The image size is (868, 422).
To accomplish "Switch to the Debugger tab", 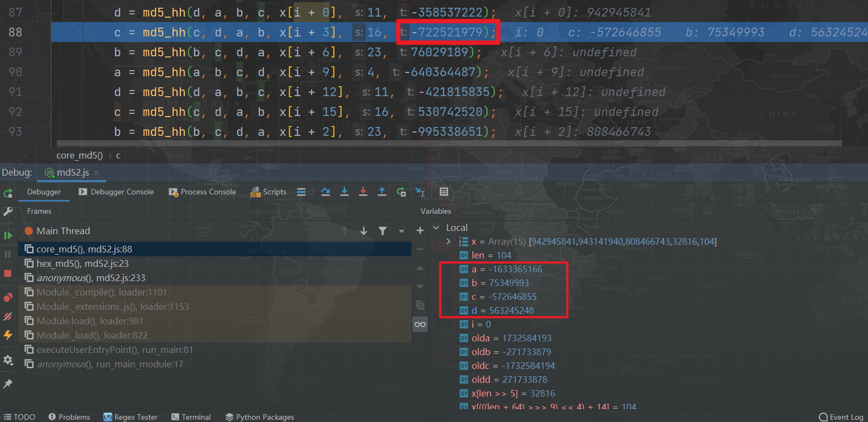I will click(44, 192).
